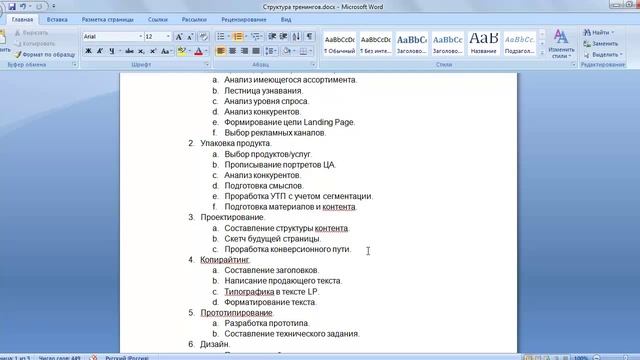Undo the last action in the quick access toolbar
Image resolution: width=640 pixels, height=360 pixels.
tap(23, 7)
